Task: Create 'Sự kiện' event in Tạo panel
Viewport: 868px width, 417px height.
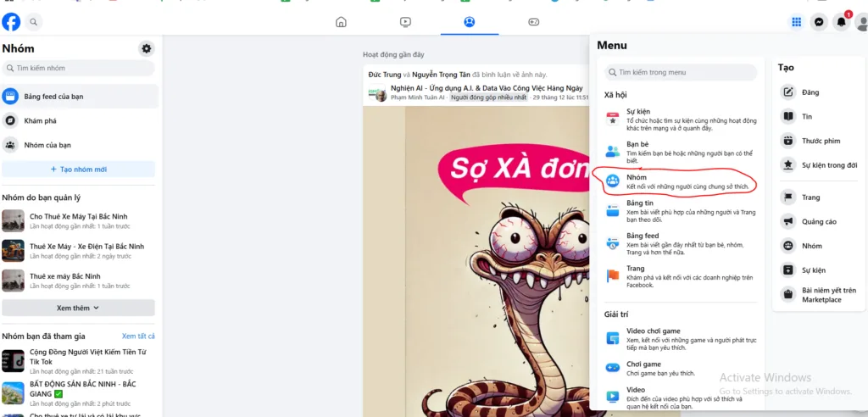Action: tap(819, 270)
